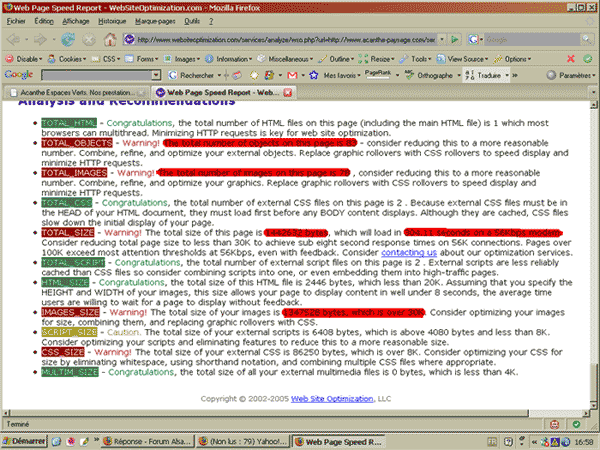
Task: Switch to the Acanthe Espaces Verts tab
Action: [x=77, y=92]
